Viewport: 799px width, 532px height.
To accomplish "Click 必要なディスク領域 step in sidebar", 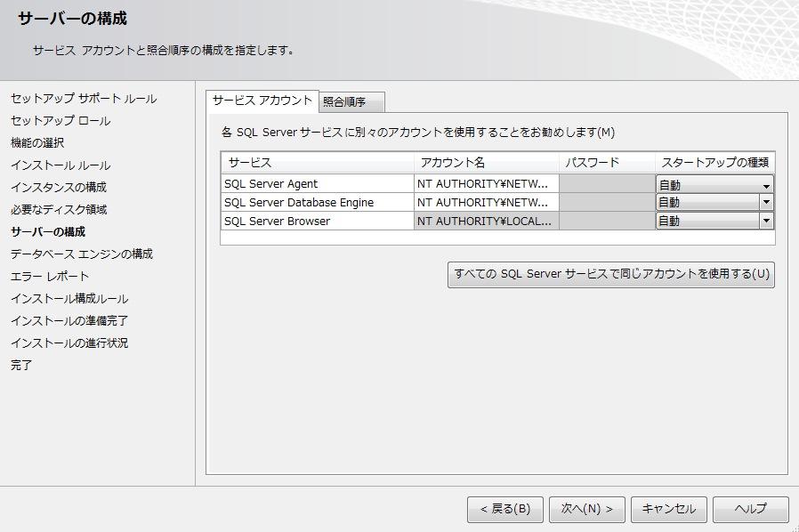I will pos(59,210).
